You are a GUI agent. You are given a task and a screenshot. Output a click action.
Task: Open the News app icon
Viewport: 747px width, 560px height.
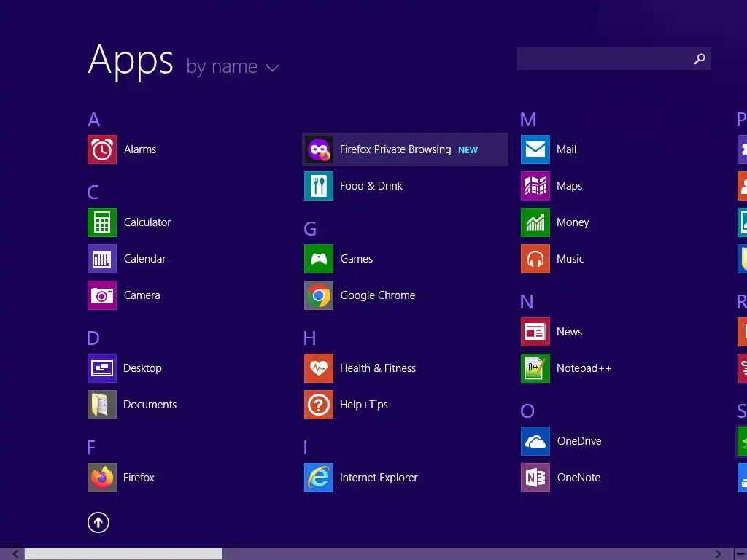click(x=535, y=332)
